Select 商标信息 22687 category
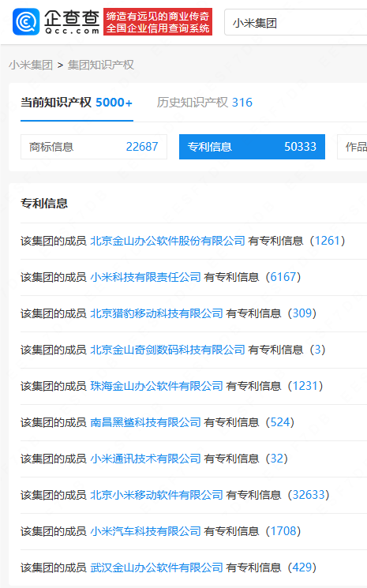This screenshot has width=367, height=588. [94, 147]
